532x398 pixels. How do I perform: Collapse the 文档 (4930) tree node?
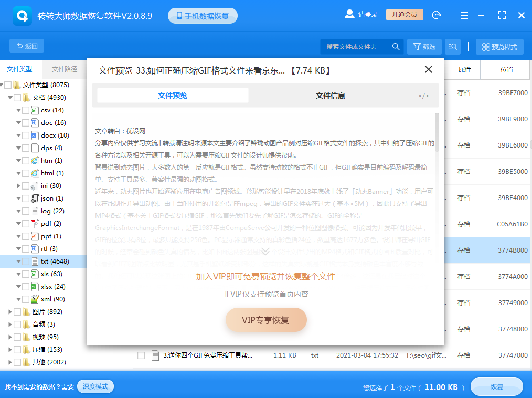click(10, 98)
